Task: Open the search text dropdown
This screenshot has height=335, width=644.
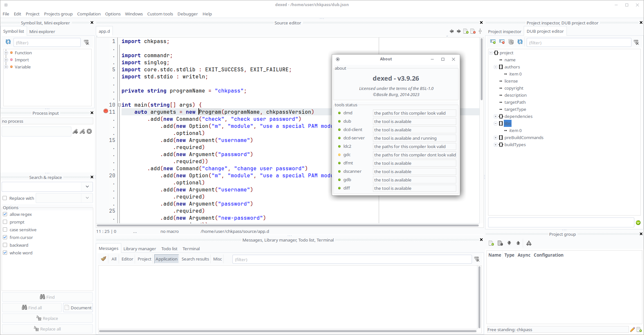Action: click(x=87, y=187)
